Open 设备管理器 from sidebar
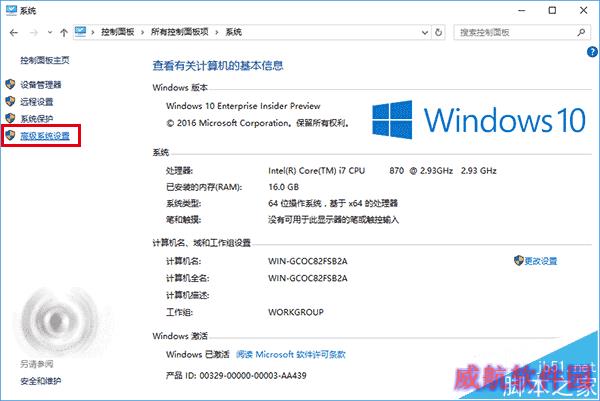Image resolution: width=600 pixels, height=401 pixels. (41, 85)
